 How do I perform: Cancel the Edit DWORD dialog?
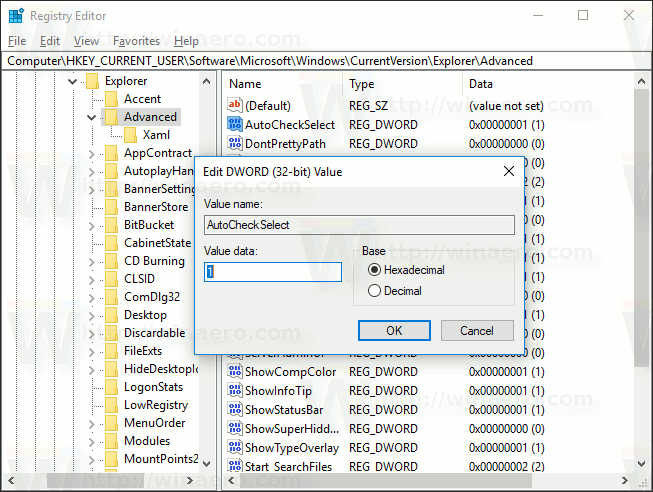(x=476, y=330)
